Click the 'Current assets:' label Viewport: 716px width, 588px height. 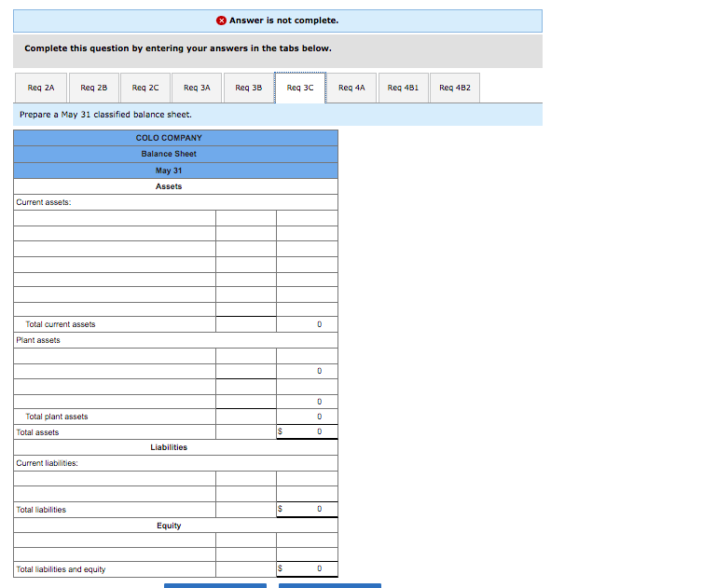pos(44,202)
